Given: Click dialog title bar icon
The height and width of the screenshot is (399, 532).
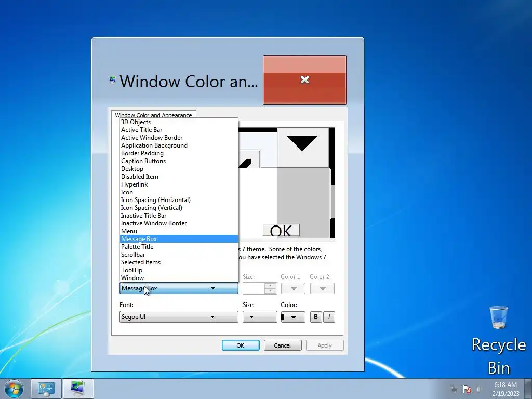Looking at the screenshot, I should pyautogui.click(x=112, y=80).
